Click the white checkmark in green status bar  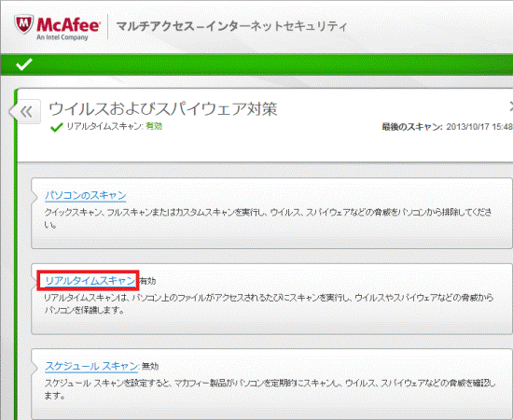[x=24, y=64]
